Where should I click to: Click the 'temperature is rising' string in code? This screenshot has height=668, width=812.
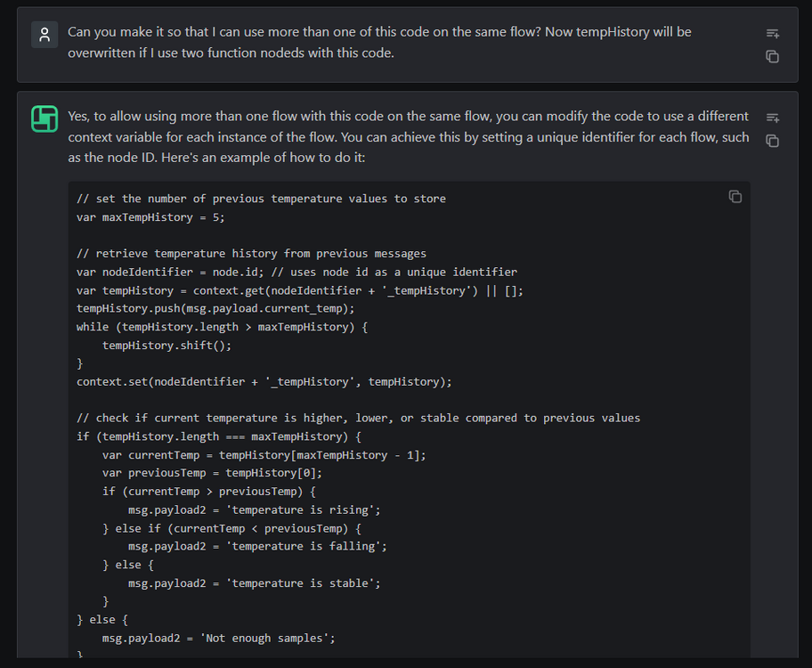[304, 509]
